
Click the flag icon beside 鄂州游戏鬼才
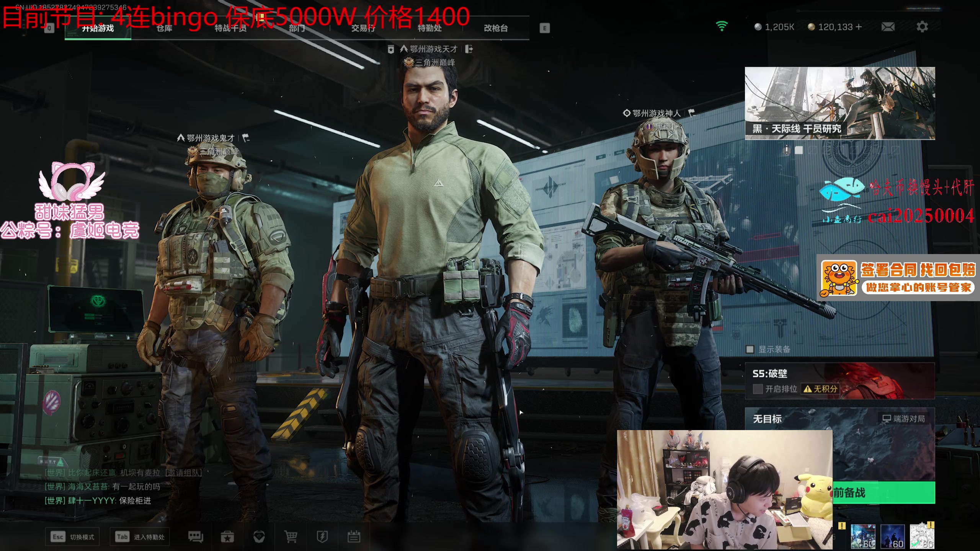coord(246,138)
